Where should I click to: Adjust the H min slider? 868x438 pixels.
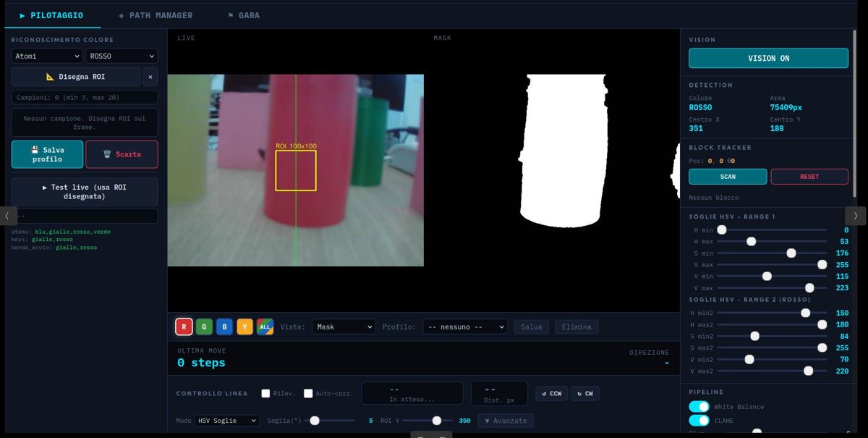tap(772, 229)
